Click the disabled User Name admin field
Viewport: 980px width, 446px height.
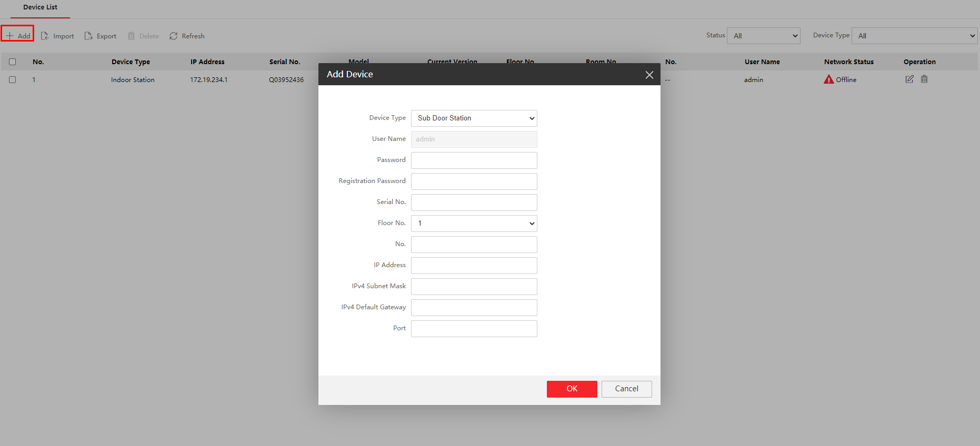(x=474, y=139)
